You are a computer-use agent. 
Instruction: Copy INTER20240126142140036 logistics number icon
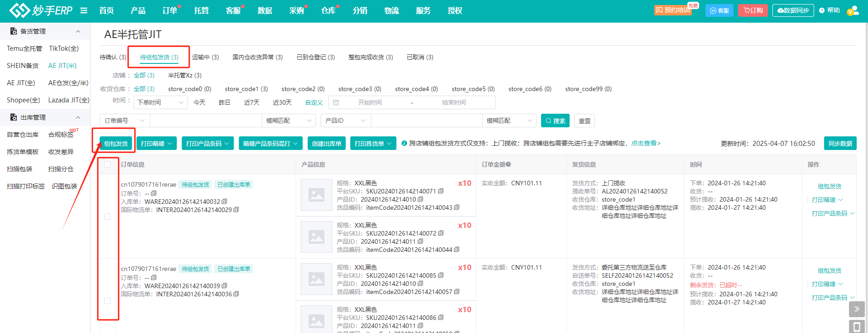(x=236, y=294)
